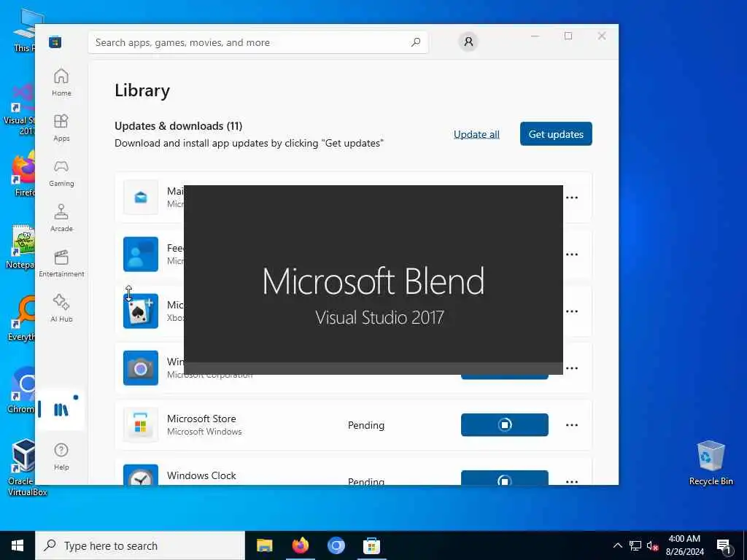Open Home in Microsoft Store sidebar
The width and height of the screenshot is (747, 560).
(61, 82)
